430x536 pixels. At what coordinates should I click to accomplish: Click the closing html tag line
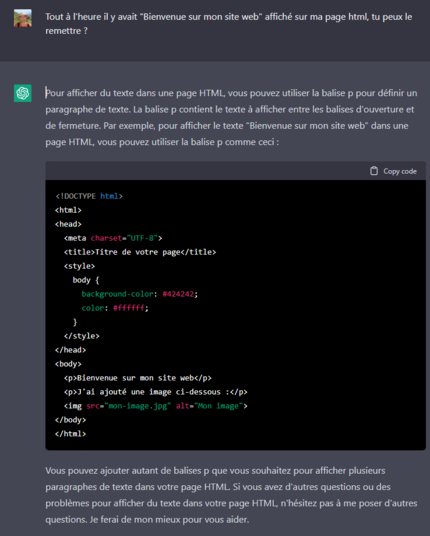point(70,434)
